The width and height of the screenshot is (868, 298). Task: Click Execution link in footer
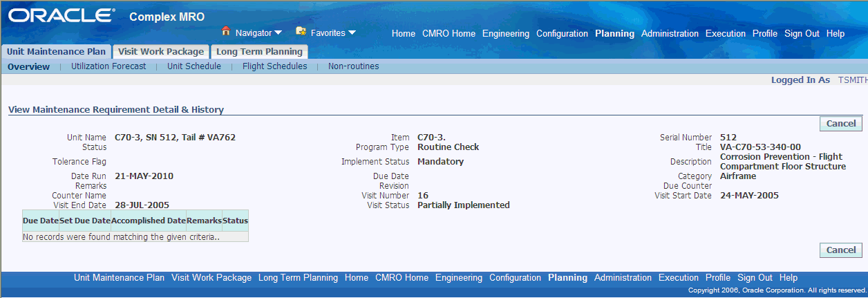pos(679,278)
